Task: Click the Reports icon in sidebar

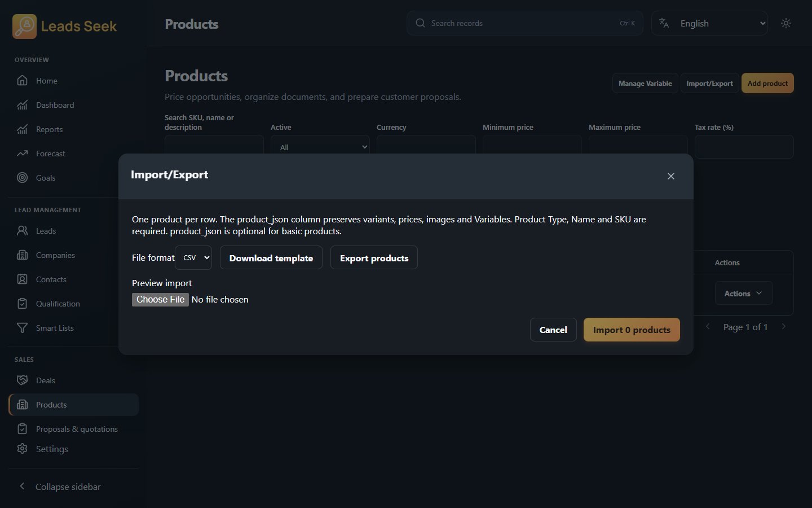Action: tap(22, 129)
